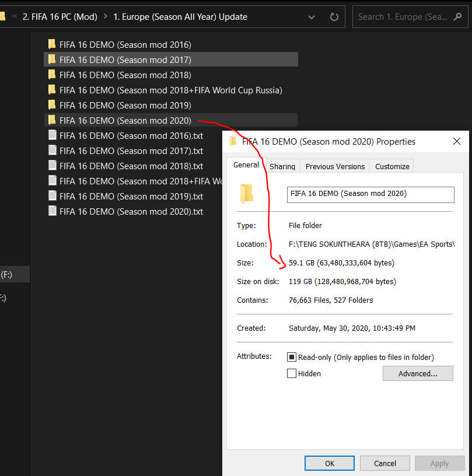Open address bar history dropdown
This screenshot has width=472, height=476.
click(311, 17)
